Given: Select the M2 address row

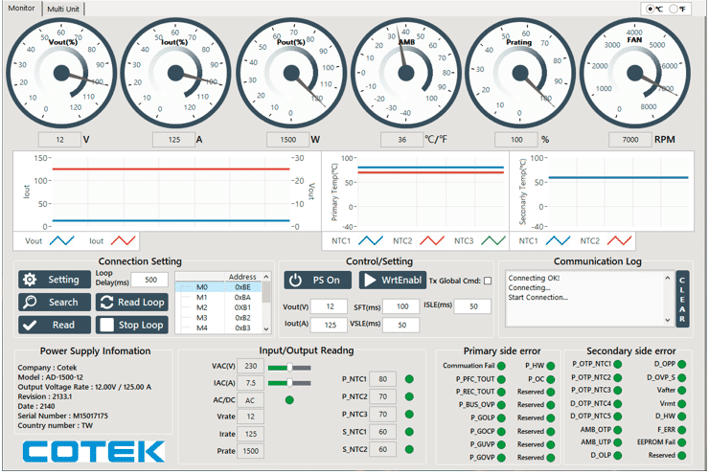Looking at the screenshot, I should (x=221, y=308).
